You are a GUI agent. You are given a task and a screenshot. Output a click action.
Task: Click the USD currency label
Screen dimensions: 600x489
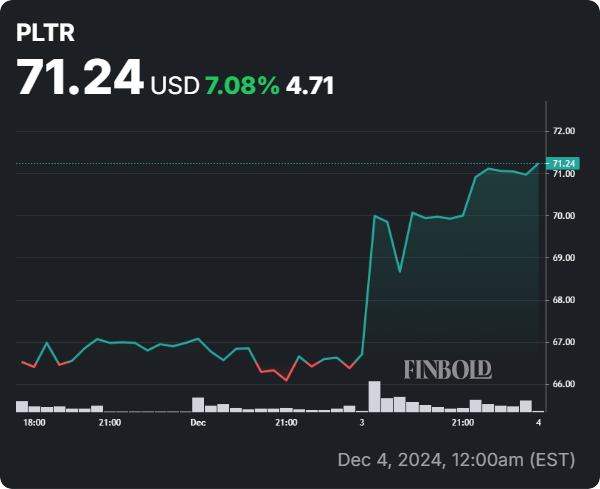pos(175,85)
